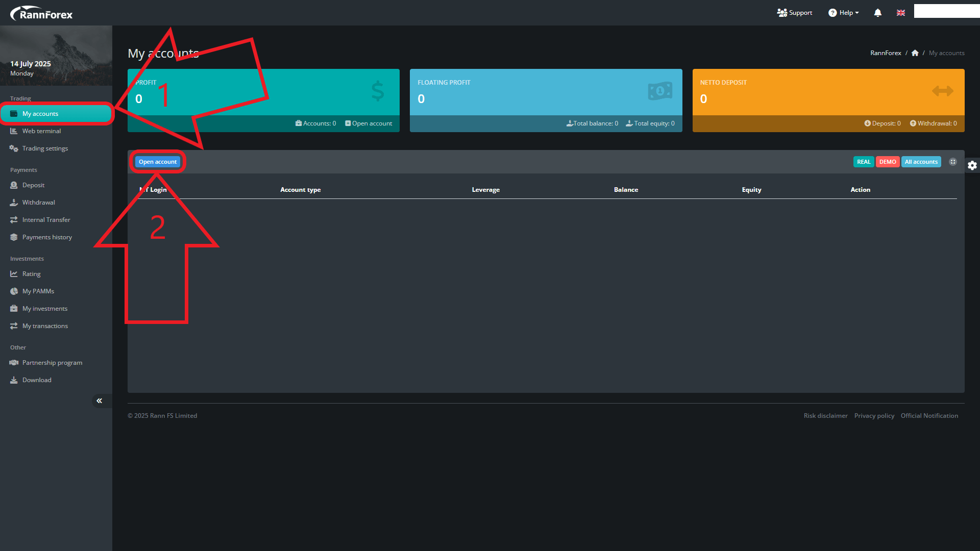Screen dimensions: 980x551
Task: Sort by Equity column
Action: click(x=752, y=190)
